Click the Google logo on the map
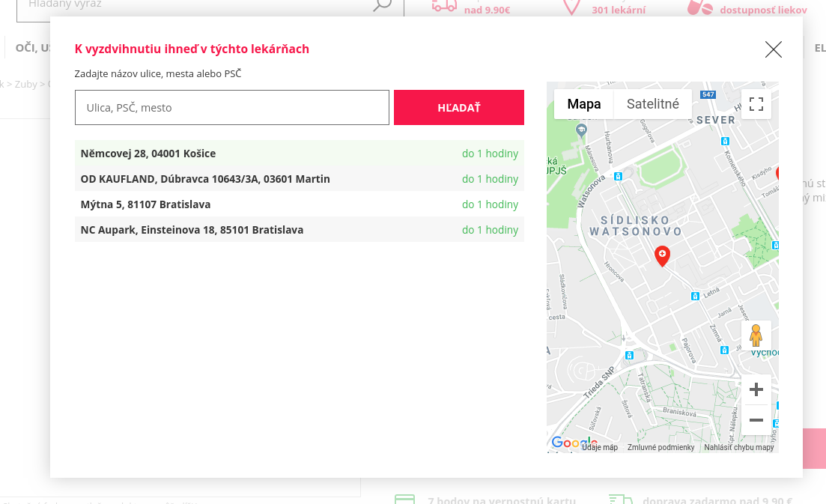 pyautogui.click(x=573, y=443)
